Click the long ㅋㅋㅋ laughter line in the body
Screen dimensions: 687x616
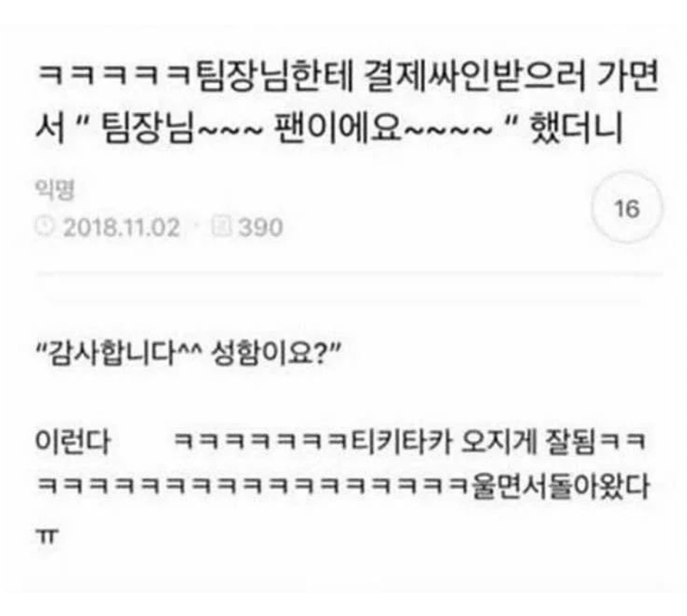point(254,486)
